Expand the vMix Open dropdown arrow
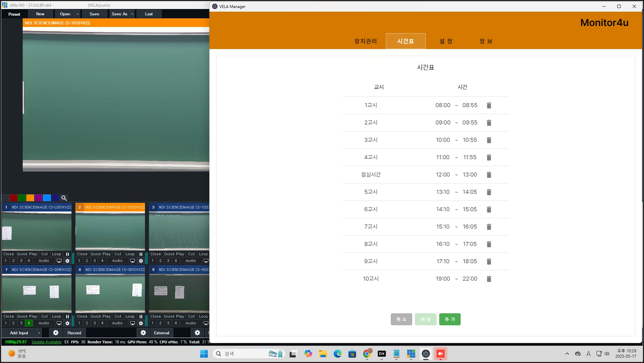 (x=77, y=14)
